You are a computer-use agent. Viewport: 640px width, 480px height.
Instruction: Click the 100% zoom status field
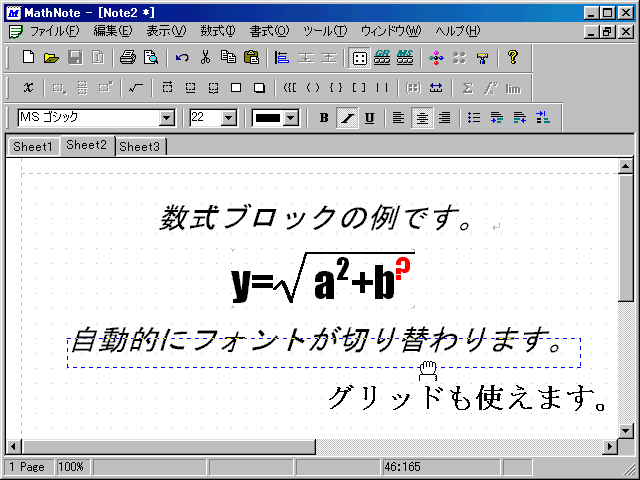[x=71, y=467]
